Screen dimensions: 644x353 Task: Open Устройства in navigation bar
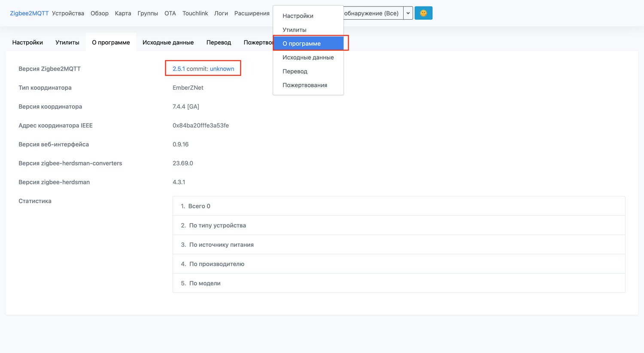point(68,13)
